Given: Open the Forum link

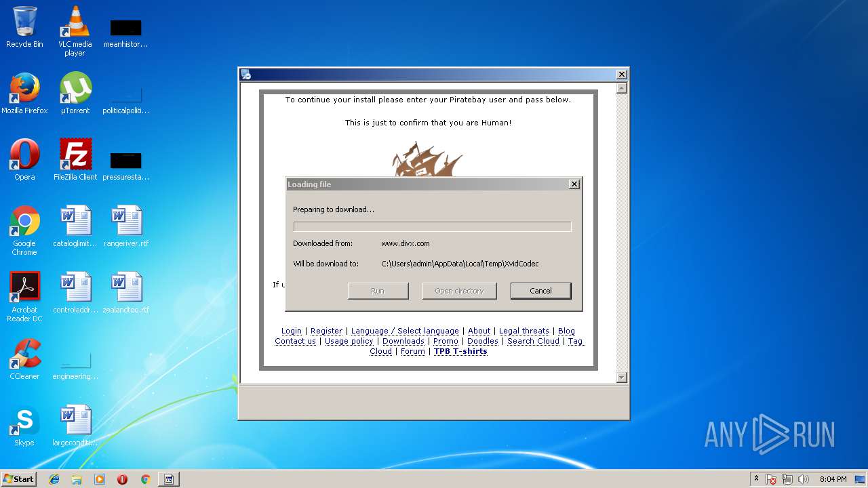Looking at the screenshot, I should click(412, 352).
